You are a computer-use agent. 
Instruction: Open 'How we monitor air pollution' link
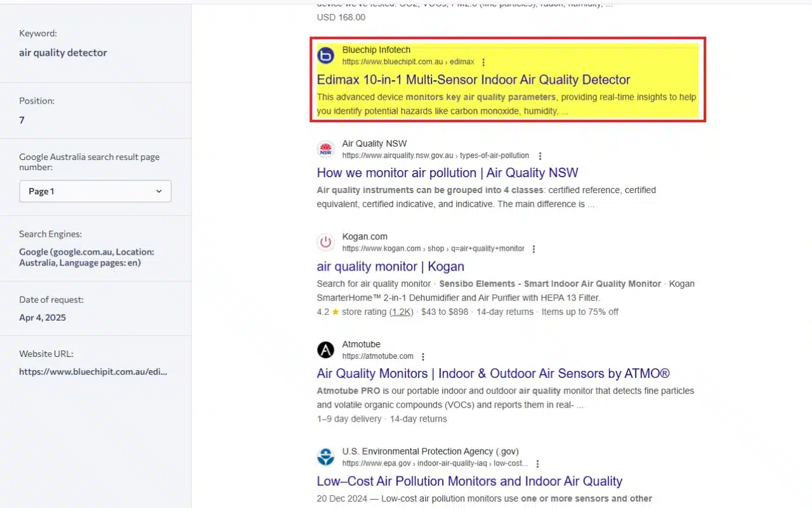tap(447, 173)
